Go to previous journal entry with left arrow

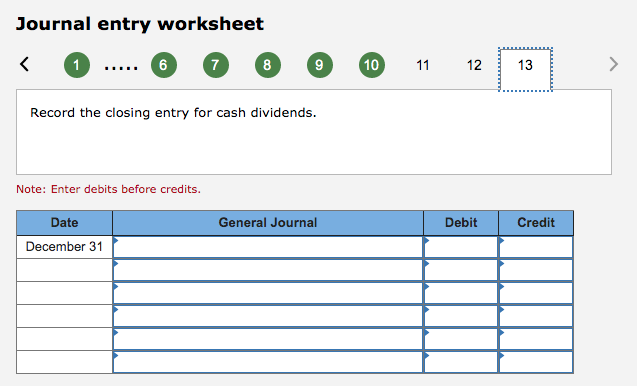point(24,64)
